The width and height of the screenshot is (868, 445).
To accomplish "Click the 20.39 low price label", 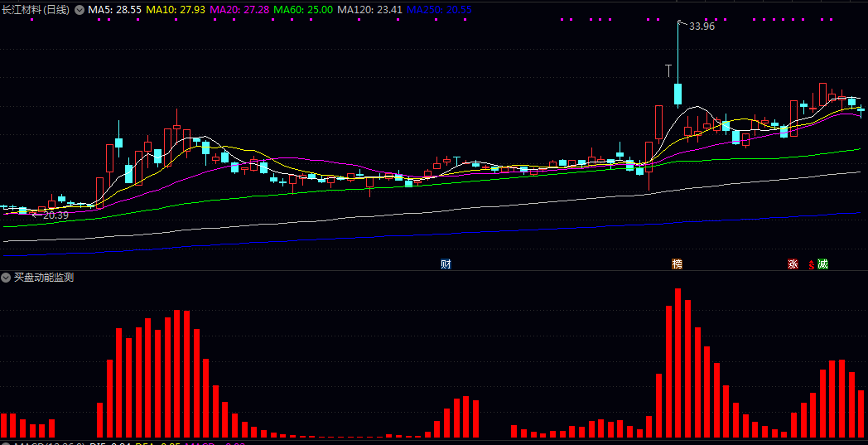I will click(55, 215).
